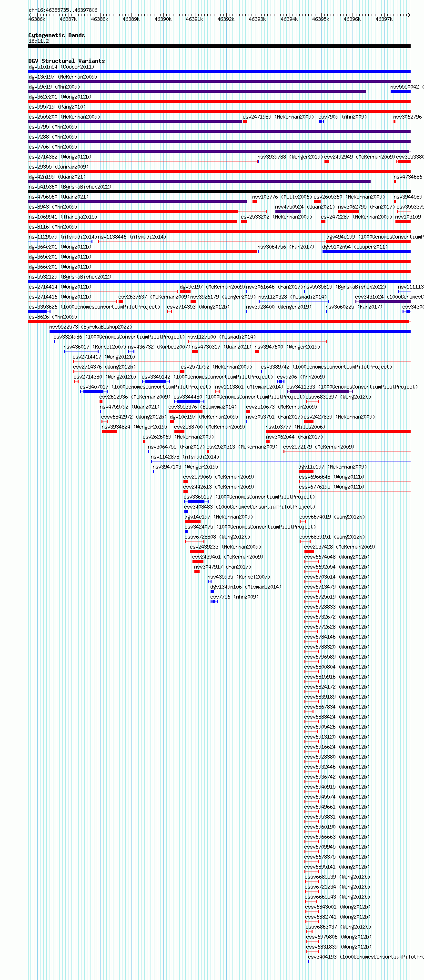Image resolution: width=424 pixels, height=980 pixels.
Task: Click esv2533202 (McKernan2009) label
Action: tap(276, 217)
